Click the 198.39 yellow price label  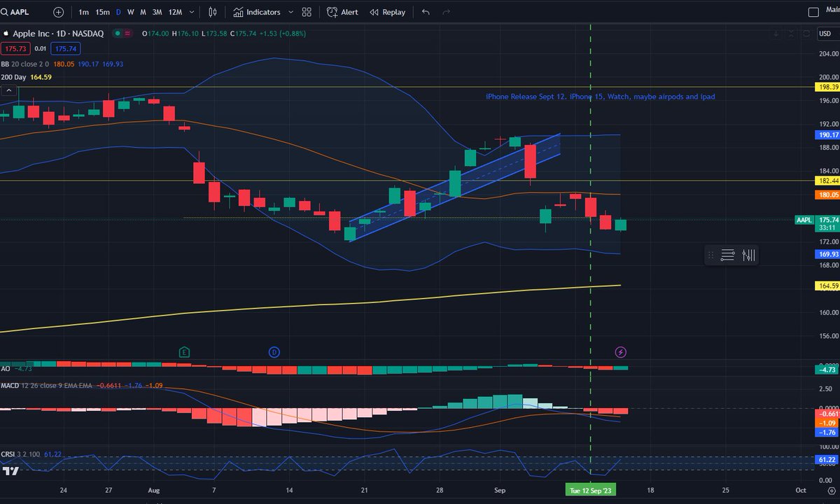[x=827, y=87]
